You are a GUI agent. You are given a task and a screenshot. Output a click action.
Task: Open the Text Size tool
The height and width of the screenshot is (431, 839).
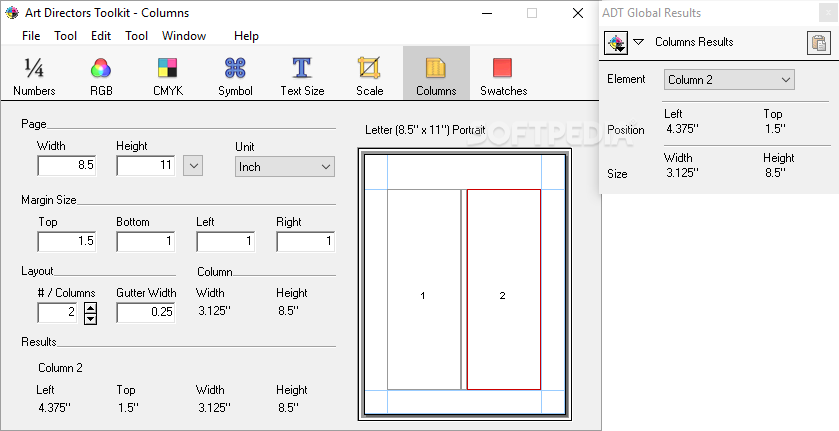coord(302,77)
